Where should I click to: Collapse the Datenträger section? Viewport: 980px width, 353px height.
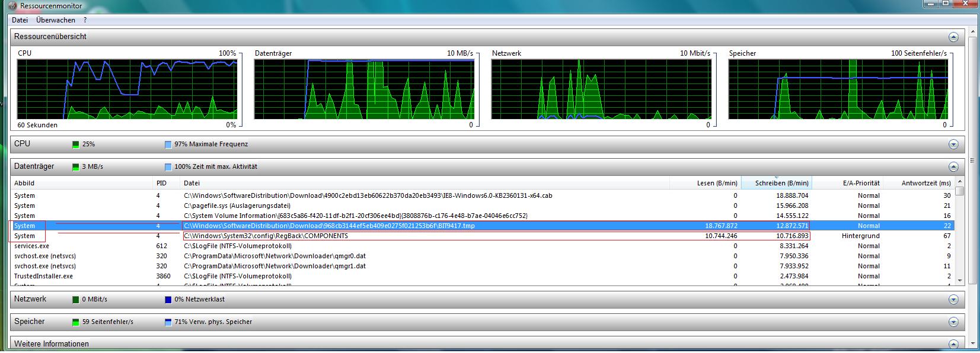click(x=953, y=167)
